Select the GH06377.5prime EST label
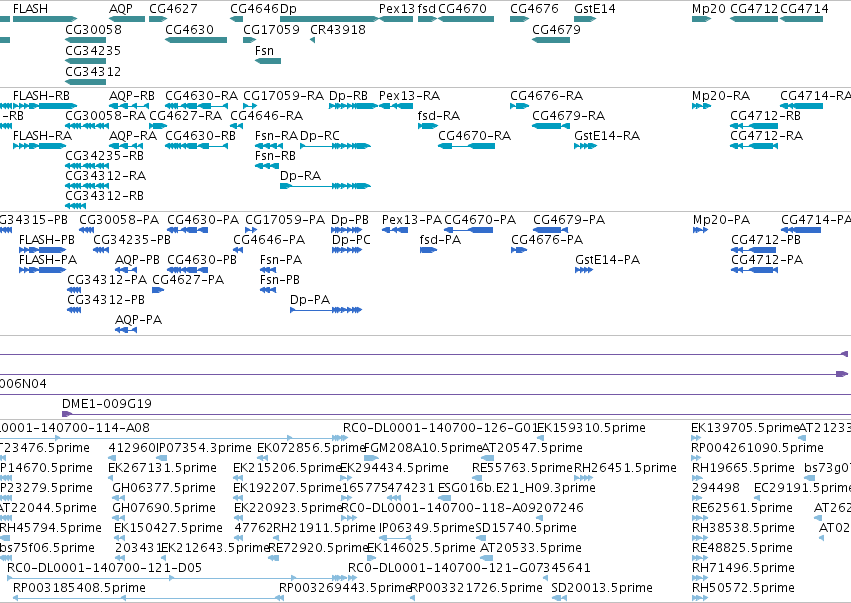This screenshot has width=851, height=603. click(x=164, y=488)
